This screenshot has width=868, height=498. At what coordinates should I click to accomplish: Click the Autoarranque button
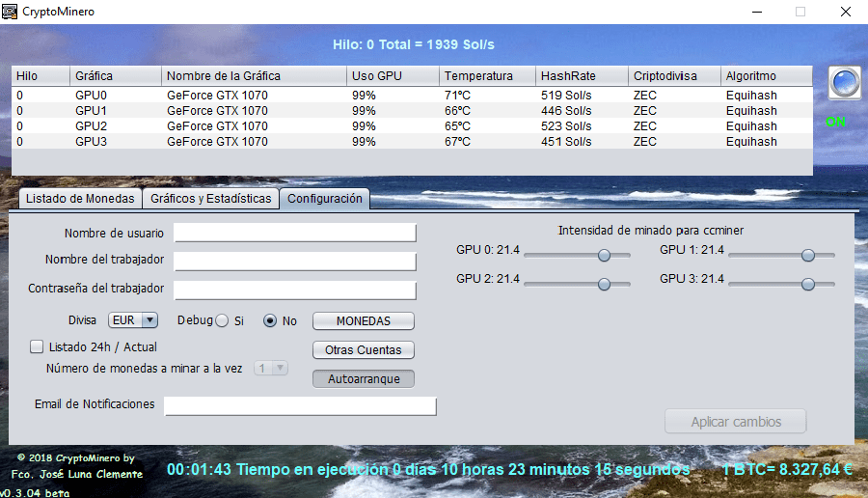coord(364,379)
